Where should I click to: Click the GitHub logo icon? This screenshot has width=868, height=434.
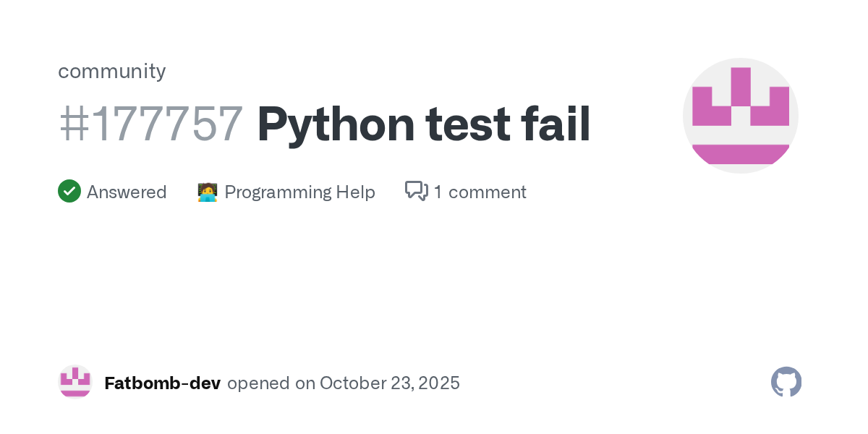point(786,382)
